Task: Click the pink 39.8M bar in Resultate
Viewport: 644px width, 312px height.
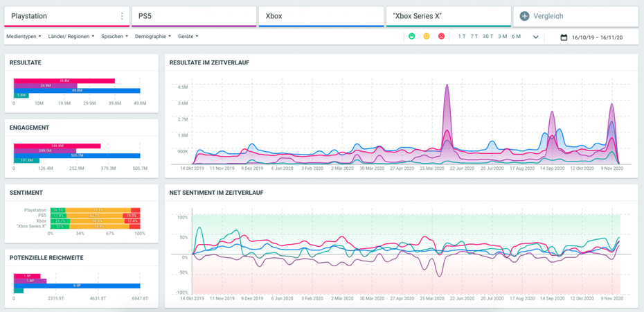Action: (64, 81)
